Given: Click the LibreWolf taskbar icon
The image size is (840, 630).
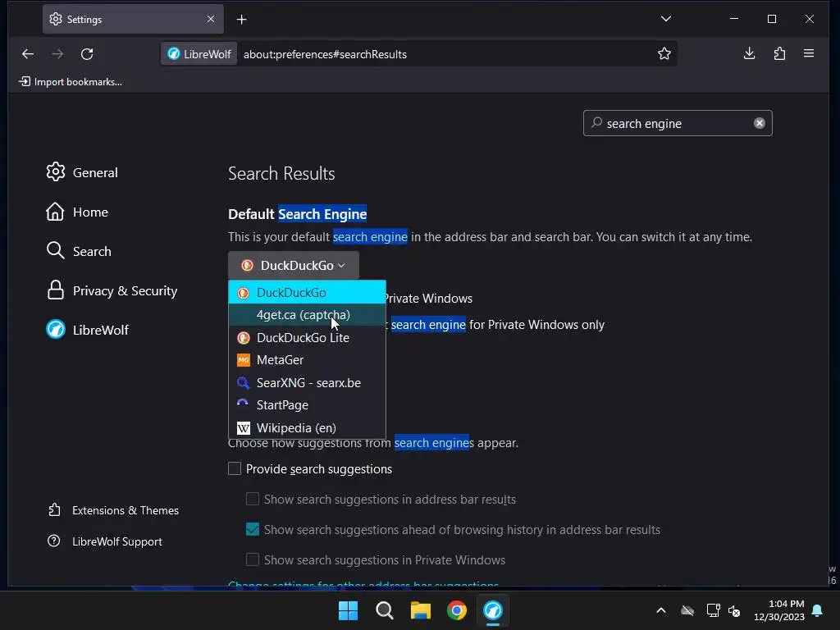Looking at the screenshot, I should (493, 610).
